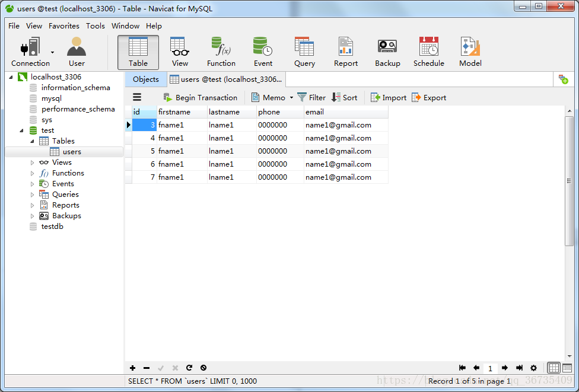Expand the Backups tree node
579x392 pixels.
tap(32, 216)
